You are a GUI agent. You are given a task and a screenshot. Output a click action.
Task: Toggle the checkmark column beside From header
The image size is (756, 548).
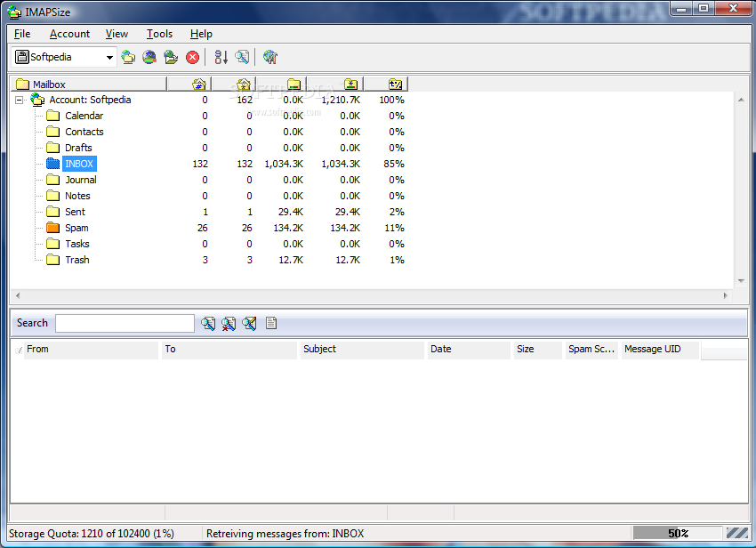pos(19,350)
